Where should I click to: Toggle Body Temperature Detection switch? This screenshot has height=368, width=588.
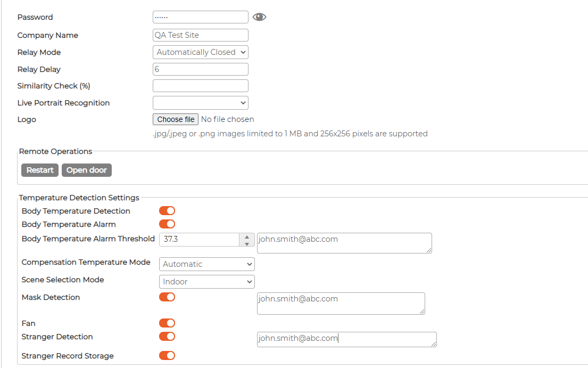point(167,211)
